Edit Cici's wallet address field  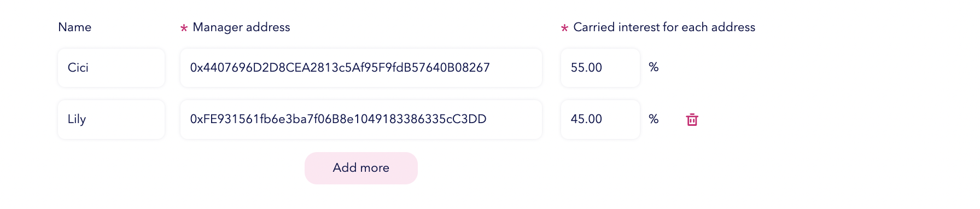tap(361, 68)
